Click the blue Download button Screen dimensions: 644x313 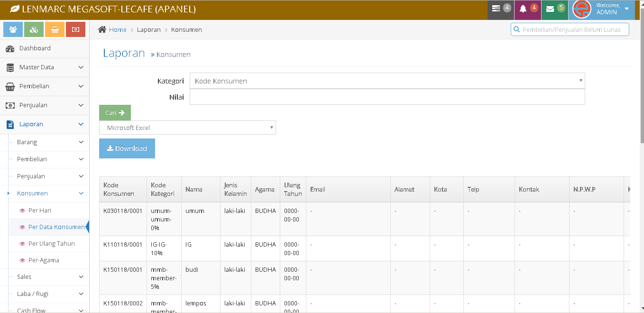pos(127,148)
